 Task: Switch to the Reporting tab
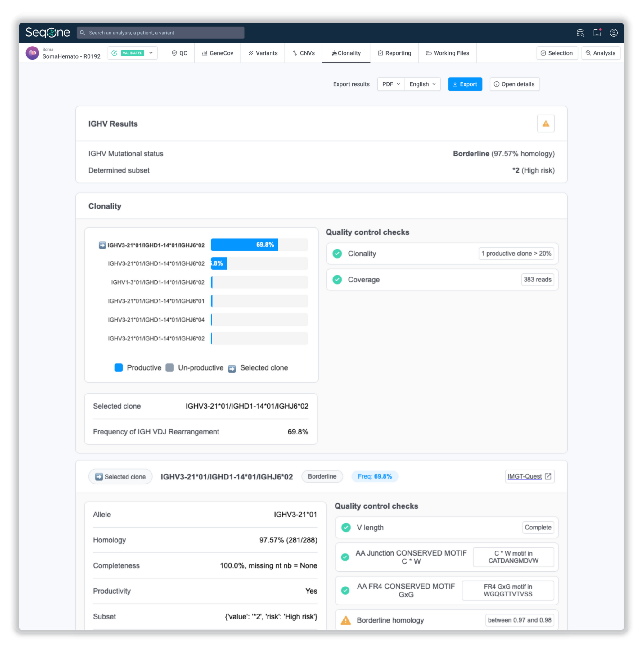(x=394, y=53)
